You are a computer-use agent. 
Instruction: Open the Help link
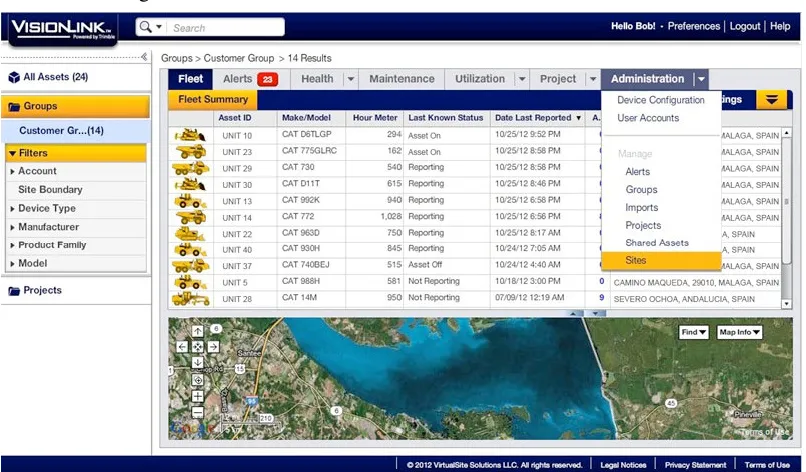point(780,26)
